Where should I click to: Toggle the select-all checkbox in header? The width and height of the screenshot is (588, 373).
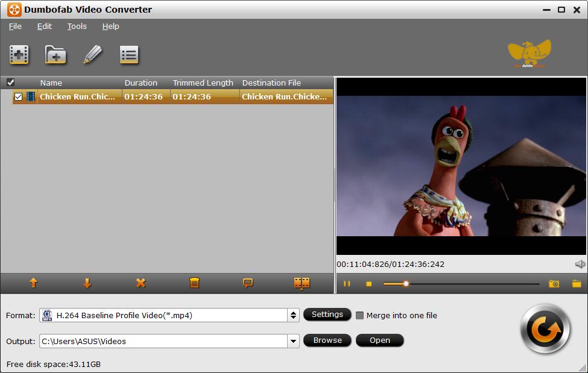click(10, 83)
